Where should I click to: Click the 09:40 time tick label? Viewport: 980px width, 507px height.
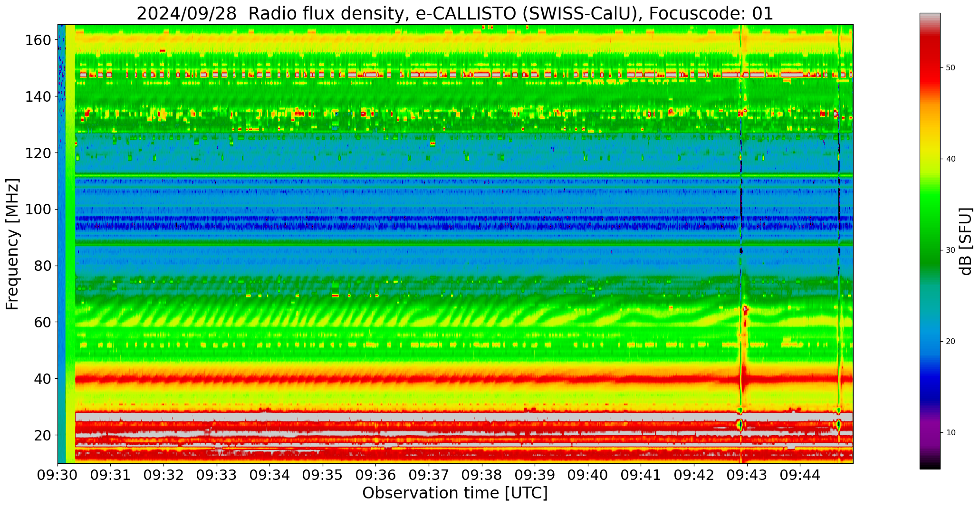pos(588,475)
